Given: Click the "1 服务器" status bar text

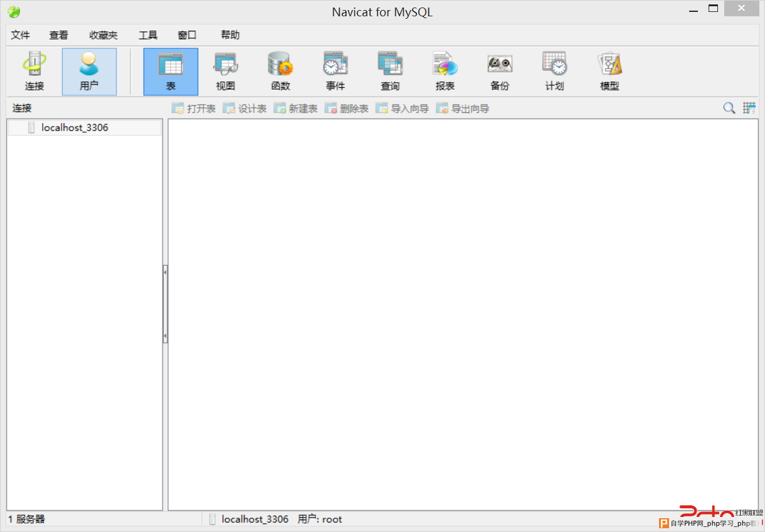Looking at the screenshot, I should (x=26, y=519).
